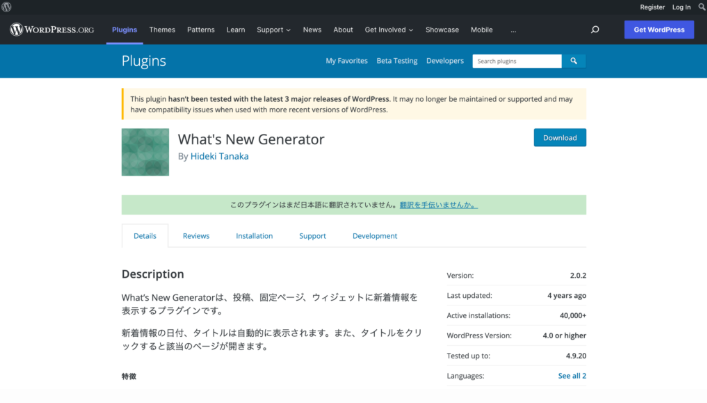Click the What's New Generator plugin icon
Image resolution: width=707 pixels, height=403 pixels.
tap(145, 152)
